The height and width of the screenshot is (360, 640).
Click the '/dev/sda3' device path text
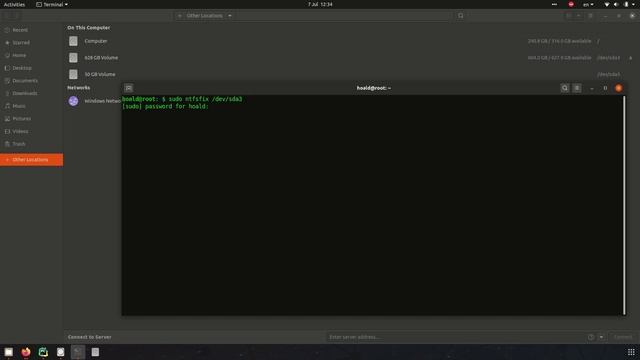608,58
